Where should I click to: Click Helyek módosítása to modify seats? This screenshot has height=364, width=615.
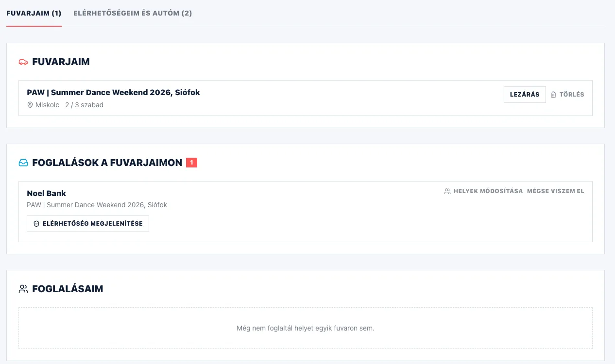(483, 191)
